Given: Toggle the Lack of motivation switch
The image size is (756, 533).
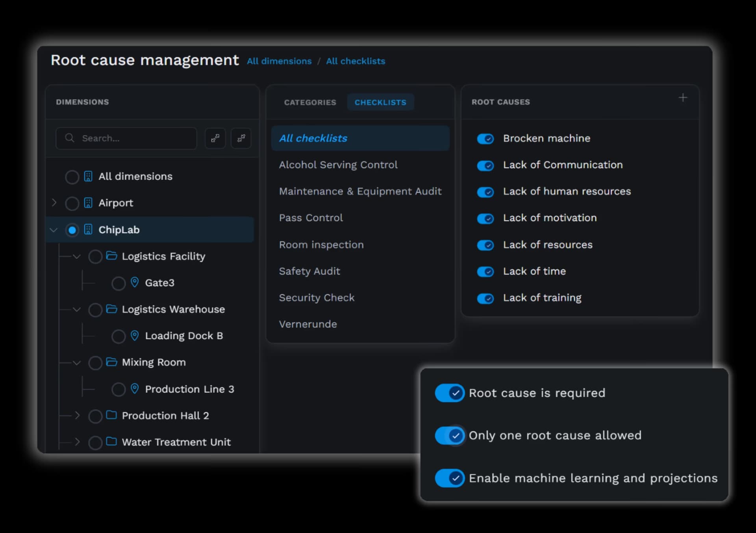Looking at the screenshot, I should point(485,218).
